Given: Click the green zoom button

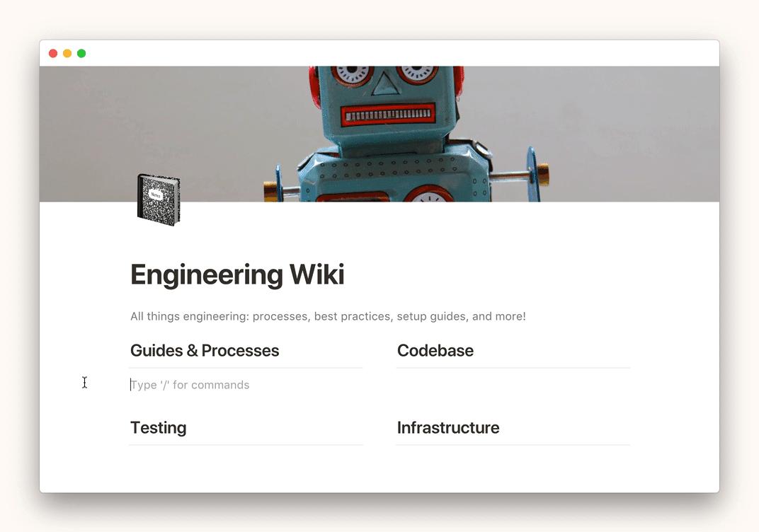Looking at the screenshot, I should coord(81,52).
